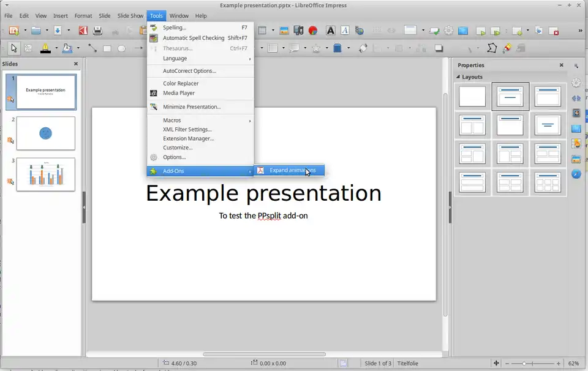Select slide 2 thumbnail with blue circle
The image size is (588, 371).
(46, 133)
